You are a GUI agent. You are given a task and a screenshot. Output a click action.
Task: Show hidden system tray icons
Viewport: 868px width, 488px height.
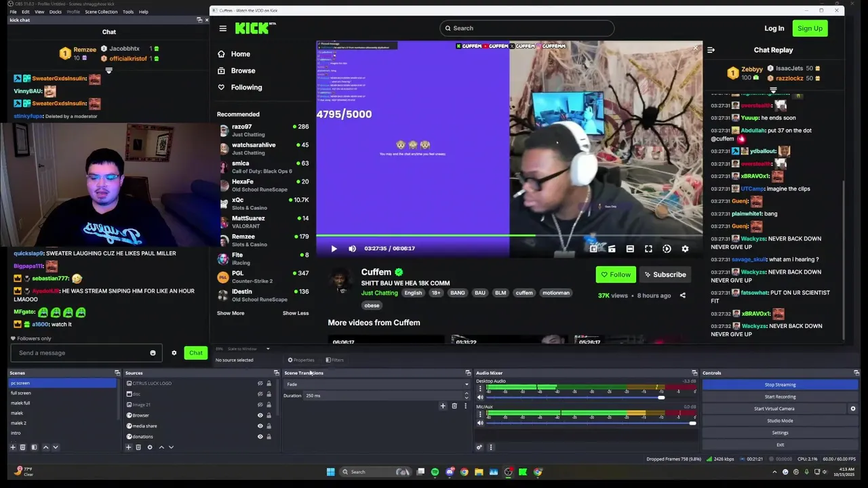(776, 472)
